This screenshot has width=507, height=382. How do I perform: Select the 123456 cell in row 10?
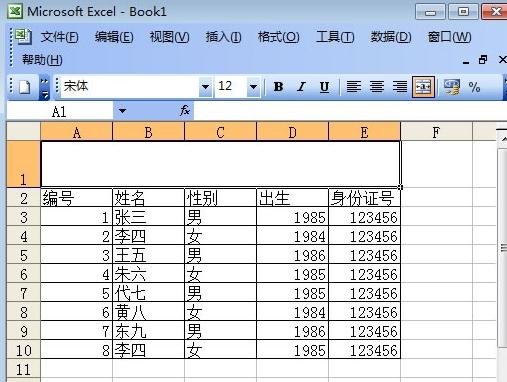(x=364, y=350)
